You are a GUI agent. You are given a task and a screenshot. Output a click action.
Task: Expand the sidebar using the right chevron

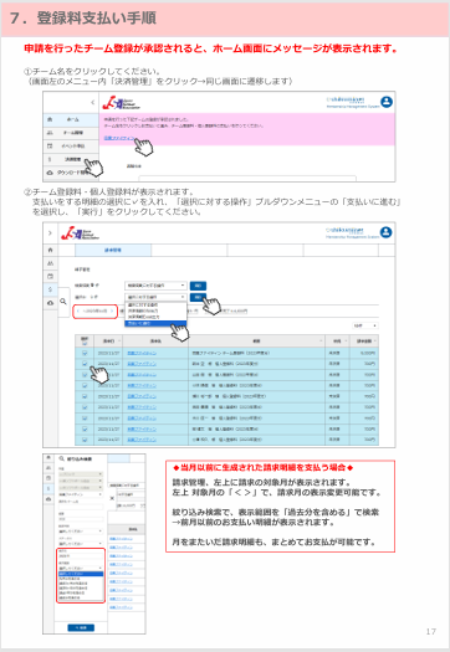tap(50, 233)
